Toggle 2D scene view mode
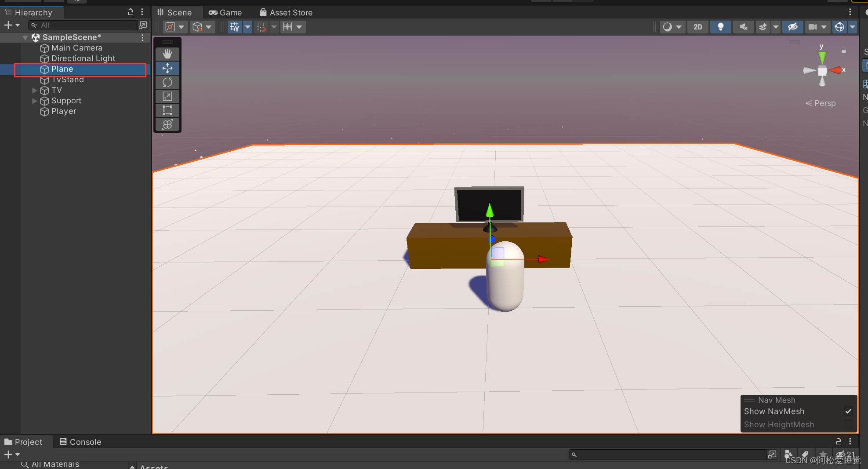Image resolution: width=868 pixels, height=469 pixels. (698, 27)
